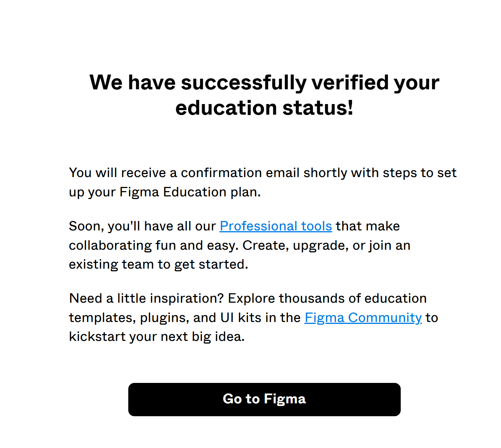Click the underlined Professional tools text
Screen dimensions: 501x448
pos(275,226)
